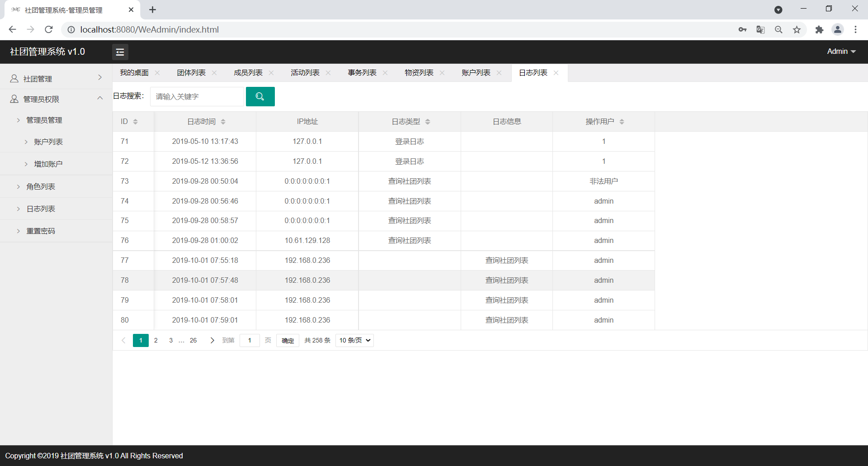Open browser extensions puzzle icon

[x=819, y=29]
